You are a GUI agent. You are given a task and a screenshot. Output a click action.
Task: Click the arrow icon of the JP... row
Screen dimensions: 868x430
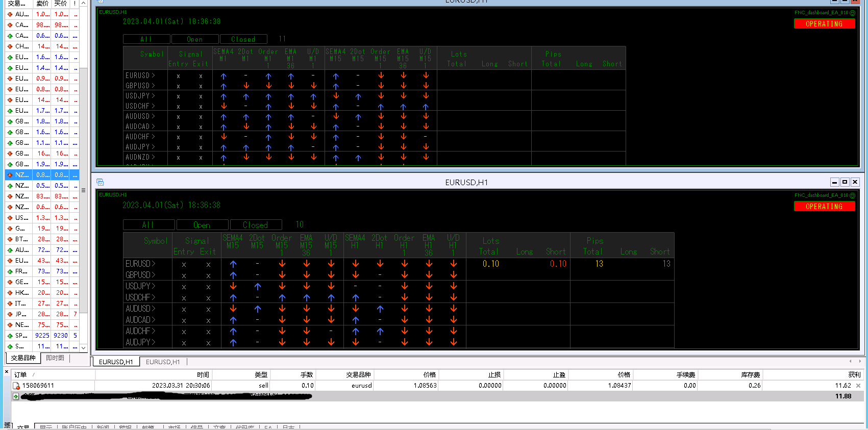10,314
